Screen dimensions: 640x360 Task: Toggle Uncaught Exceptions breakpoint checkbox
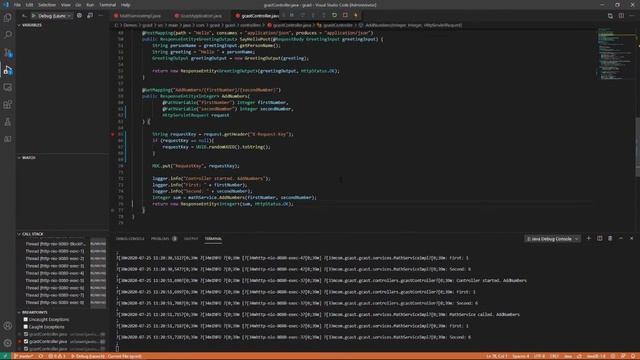tap(26, 320)
